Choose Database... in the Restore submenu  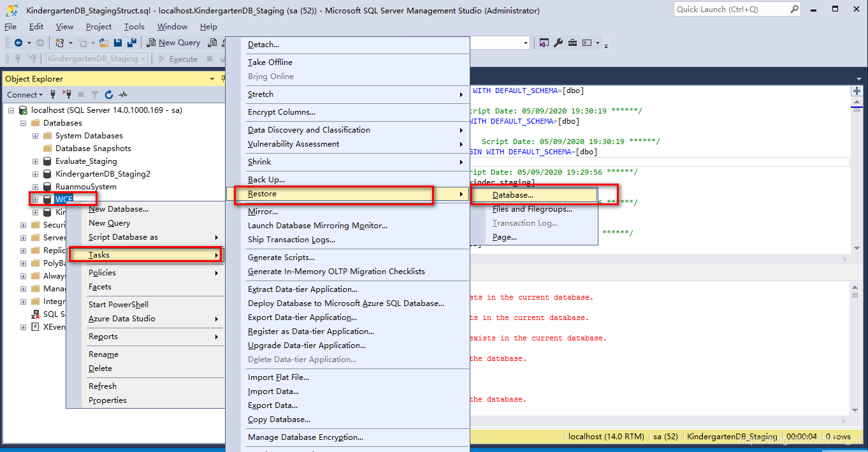click(534, 195)
